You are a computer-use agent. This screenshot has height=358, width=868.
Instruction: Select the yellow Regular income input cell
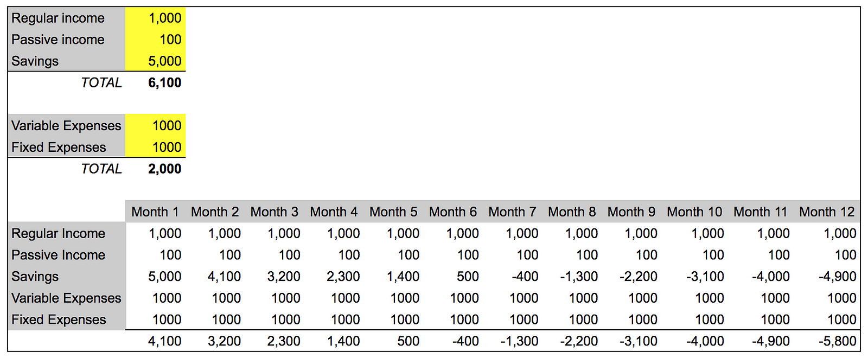pos(156,18)
